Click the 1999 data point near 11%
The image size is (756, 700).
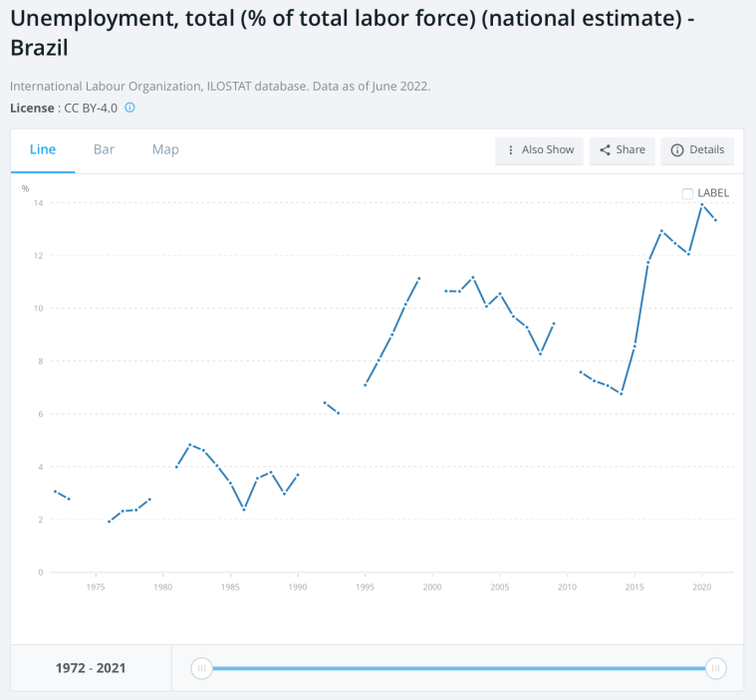(419, 278)
